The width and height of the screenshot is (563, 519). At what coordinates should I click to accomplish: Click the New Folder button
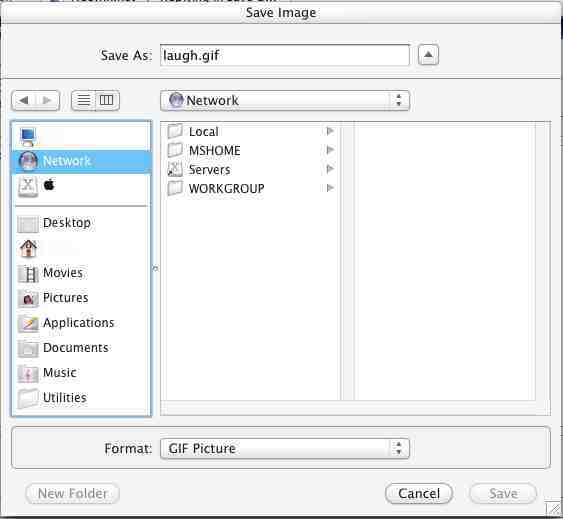[73, 493]
